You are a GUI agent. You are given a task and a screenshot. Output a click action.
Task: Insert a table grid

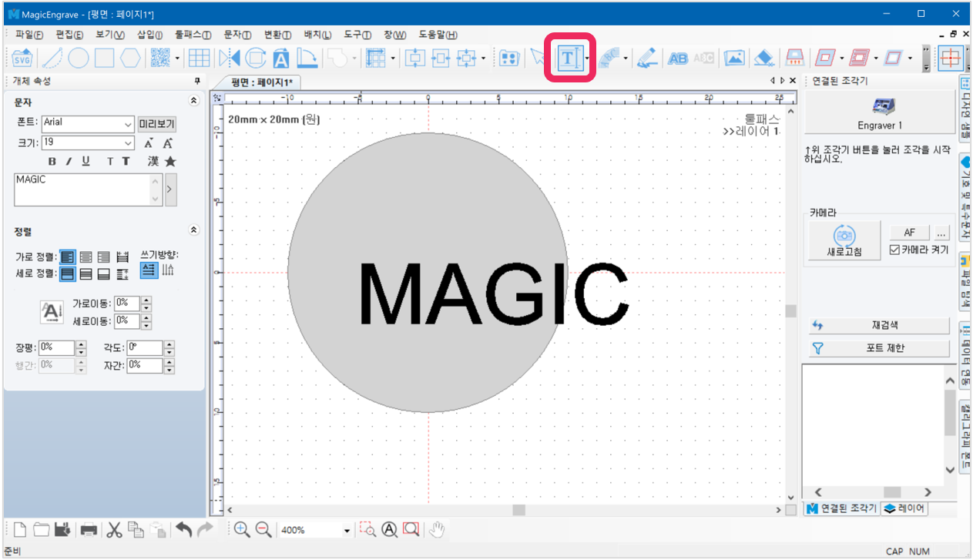click(200, 58)
